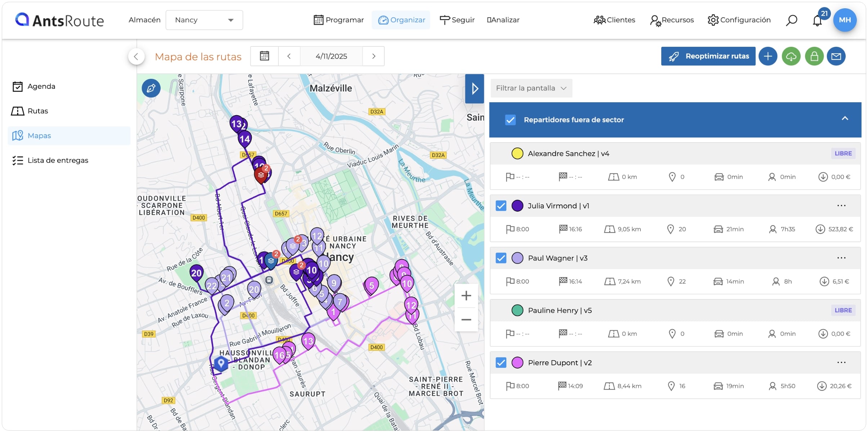Open Filtrar la pantalla dropdown
The image size is (868, 434).
(x=531, y=88)
